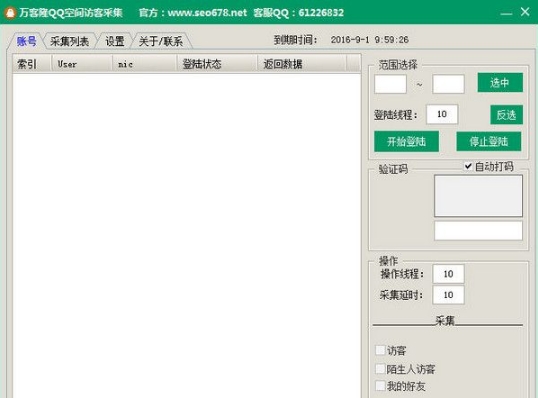Open the 采集列表 tab

(70, 42)
